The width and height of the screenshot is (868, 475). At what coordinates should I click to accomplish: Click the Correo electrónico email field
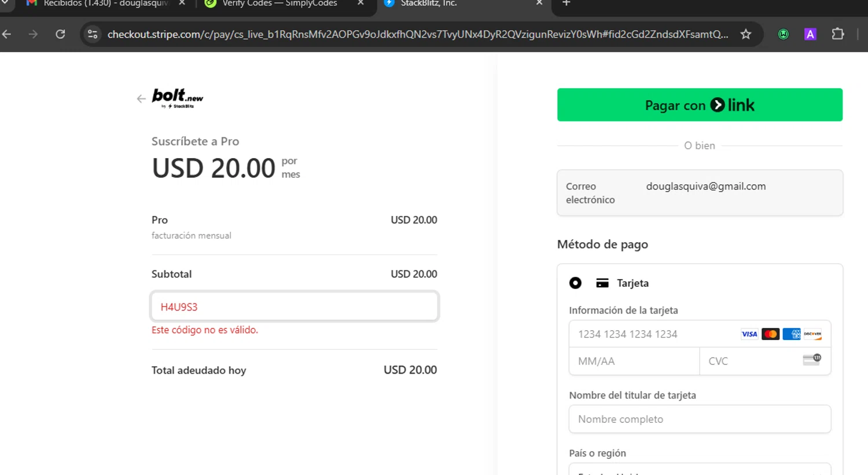[x=700, y=193]
